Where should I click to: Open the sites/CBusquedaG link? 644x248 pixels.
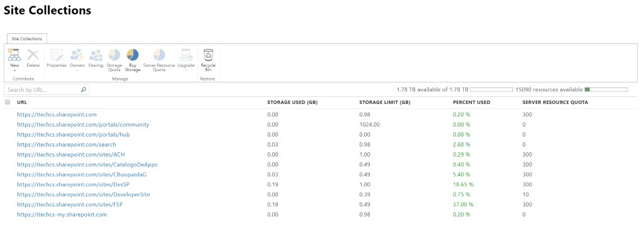pos(82,174)
